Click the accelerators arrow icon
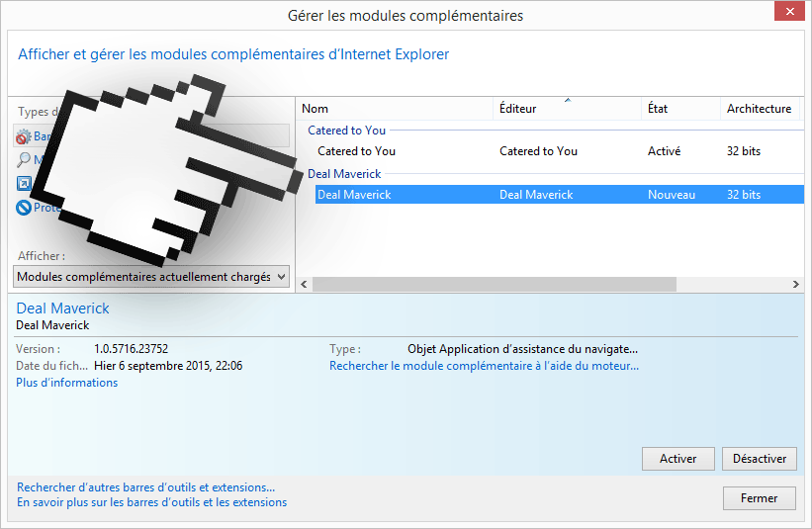The height and width of the screenshot is (529, 812). point(24,183)
